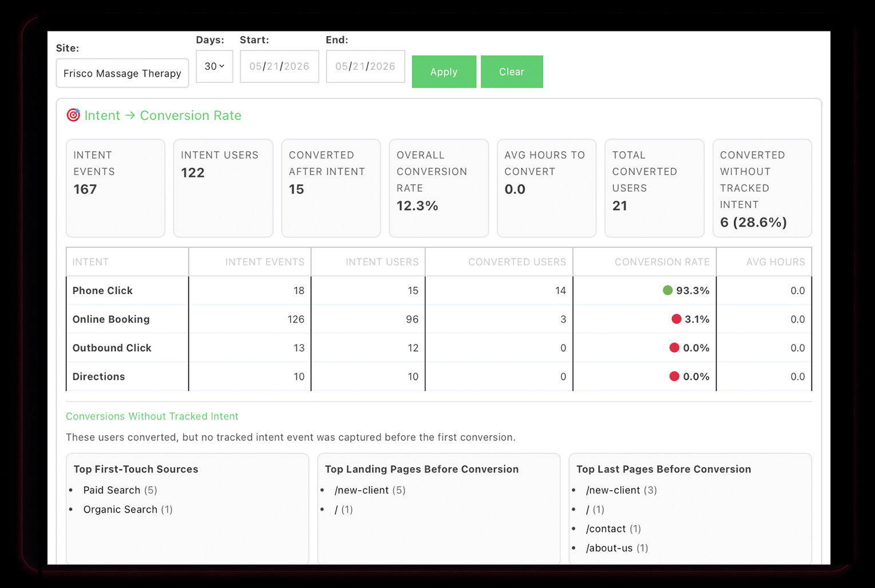Sort by the Conversion Rate column header
Screen dimensions: 875x588
point(662,262)
